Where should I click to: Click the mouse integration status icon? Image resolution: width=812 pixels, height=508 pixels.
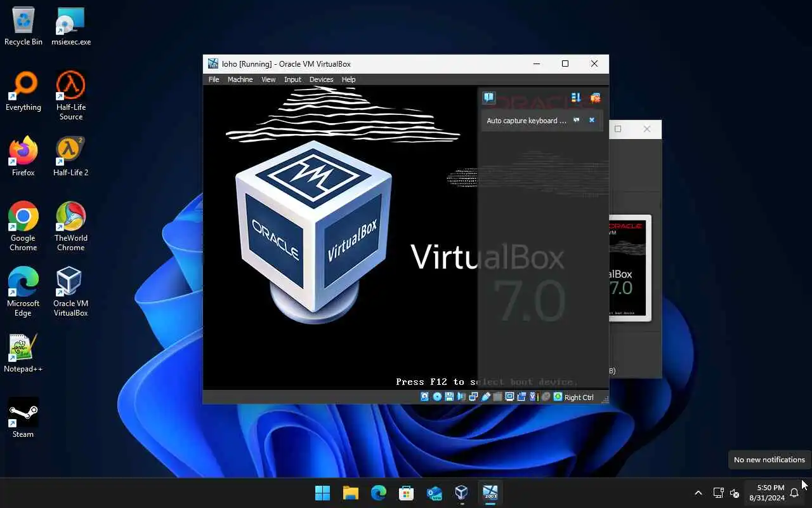[x=546, y=397]
